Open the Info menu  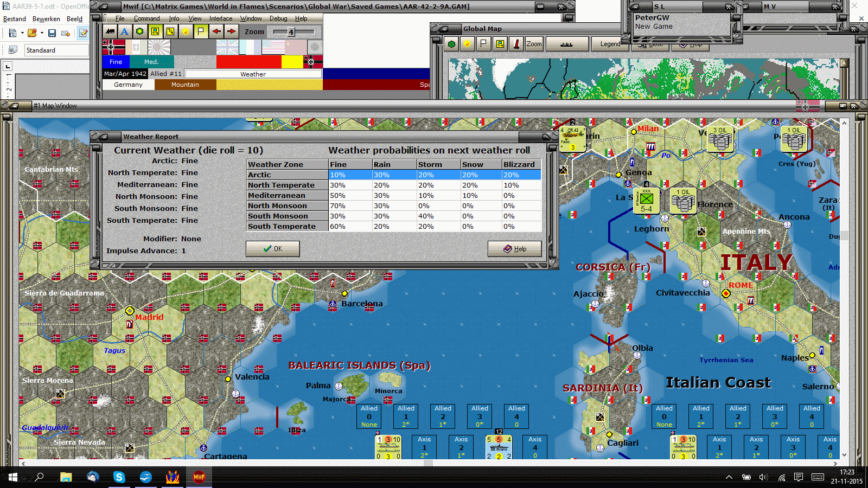[174, 18]
